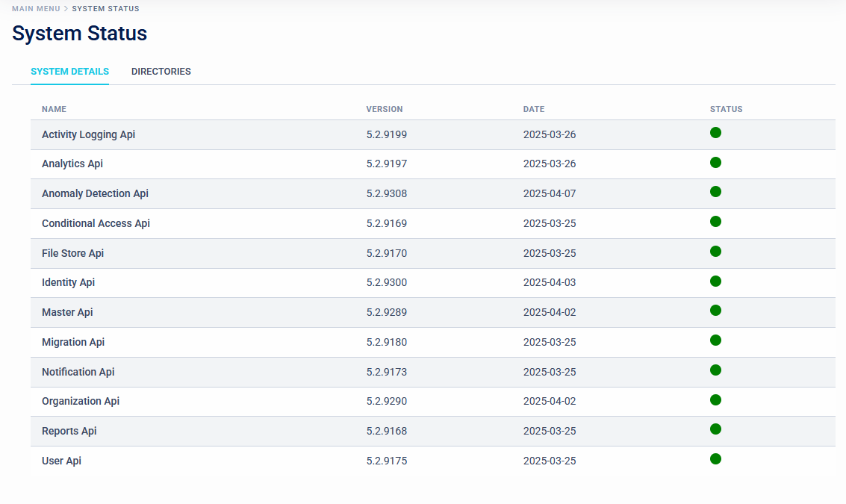This screenshot has width=846, height=504.
Task: Click the Status column header
Action: [x=726, y=109]
